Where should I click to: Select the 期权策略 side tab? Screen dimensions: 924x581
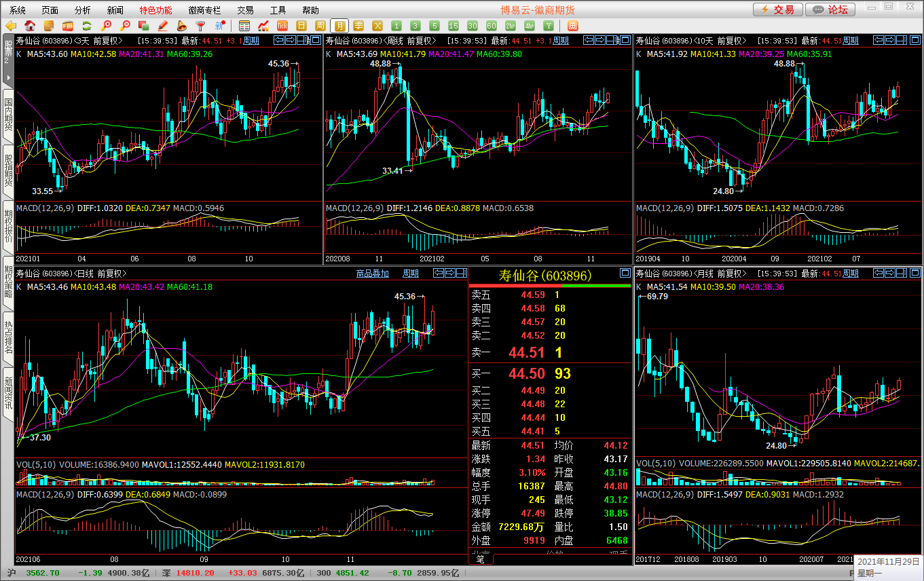coord(8,282)
